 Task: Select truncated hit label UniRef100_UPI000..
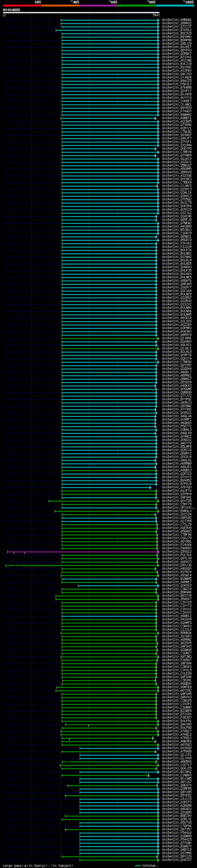[179, 508]
